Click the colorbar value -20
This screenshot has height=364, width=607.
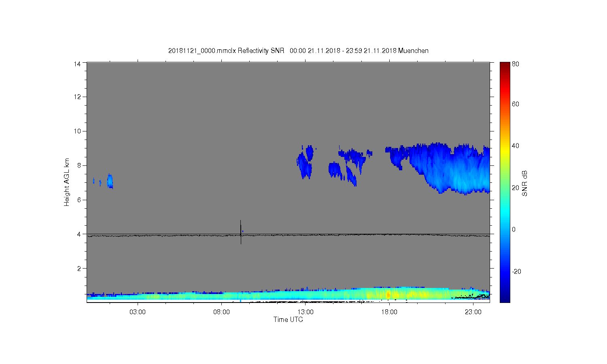(517, 272)
